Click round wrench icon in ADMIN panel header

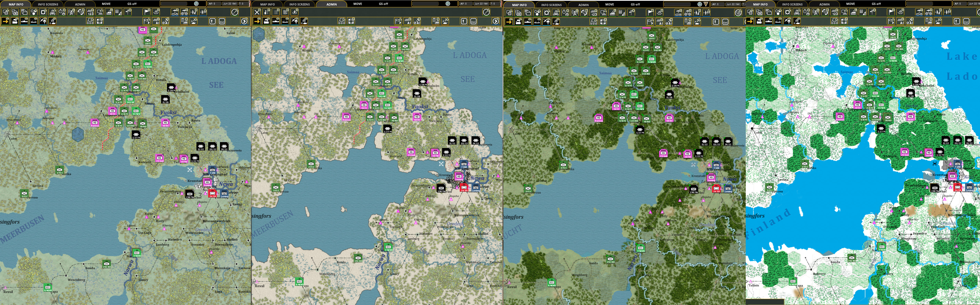tap(448, 3)
